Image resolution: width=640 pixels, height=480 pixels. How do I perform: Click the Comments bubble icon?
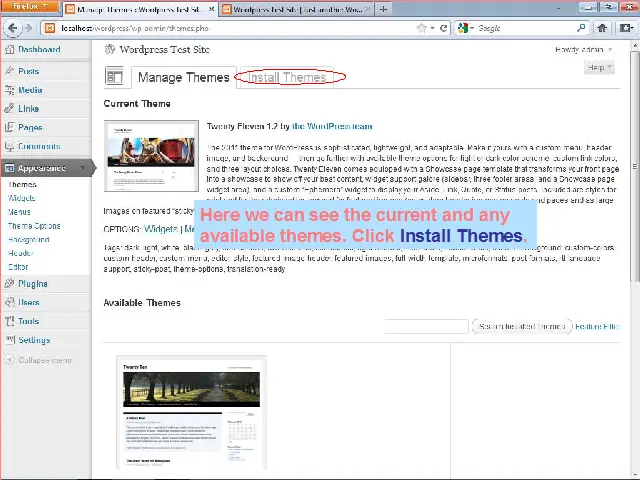9,146
